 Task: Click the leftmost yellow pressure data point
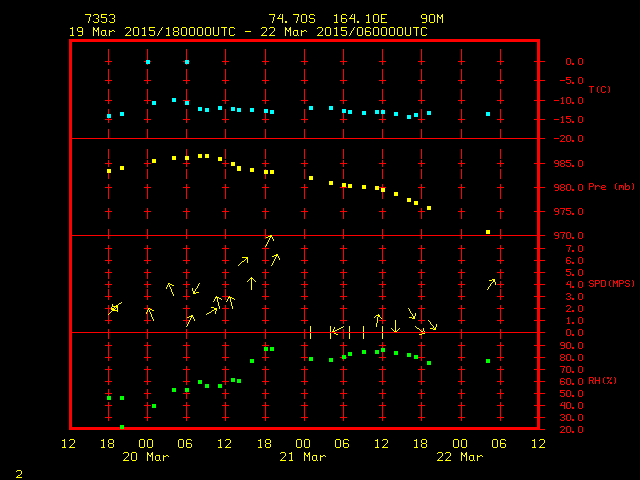pos(109,171)
